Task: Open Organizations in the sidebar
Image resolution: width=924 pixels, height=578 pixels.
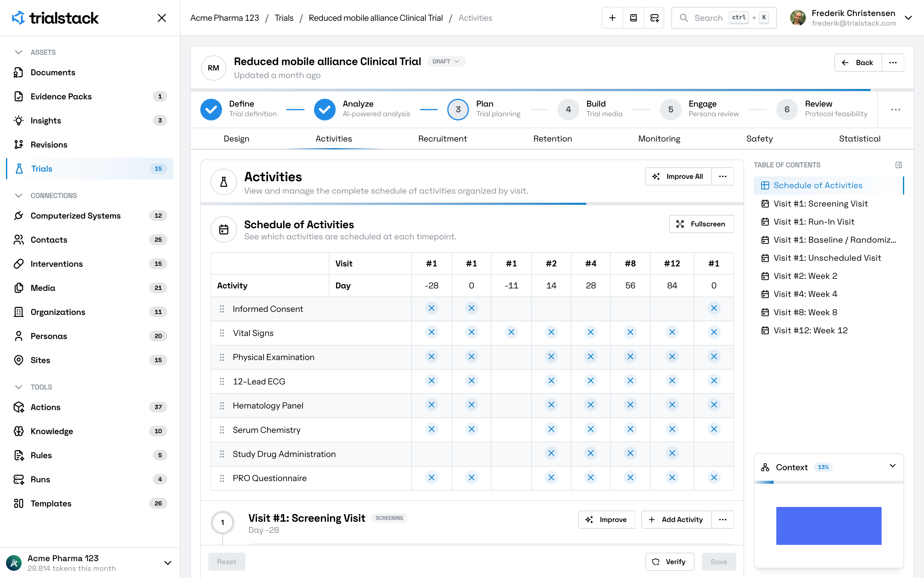Action: (x=90, y=312)
